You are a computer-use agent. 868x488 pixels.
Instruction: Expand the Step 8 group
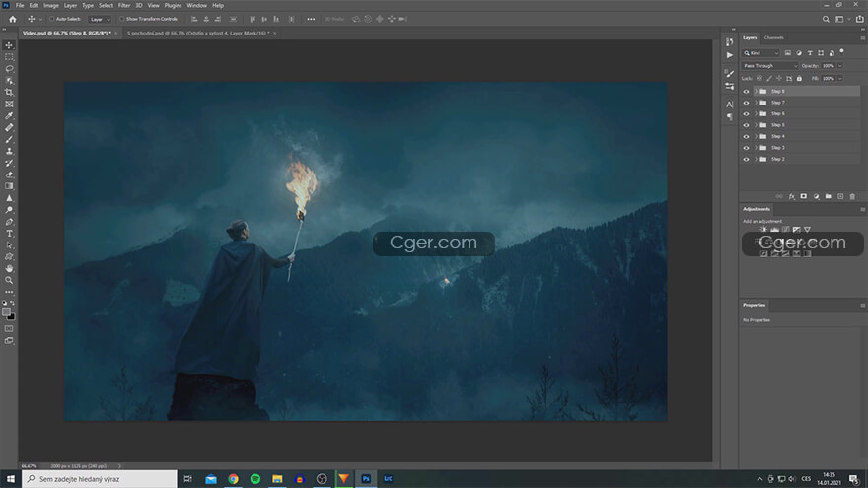[756, 92]
